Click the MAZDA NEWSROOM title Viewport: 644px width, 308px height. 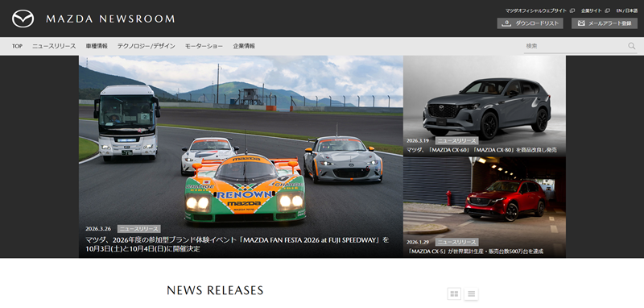(110, 19)
